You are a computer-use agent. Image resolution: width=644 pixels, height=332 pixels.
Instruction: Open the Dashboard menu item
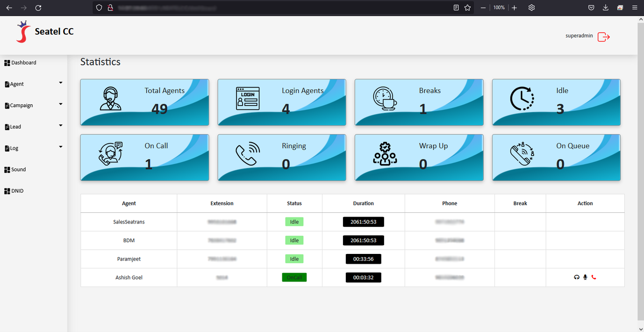point(23,63)
